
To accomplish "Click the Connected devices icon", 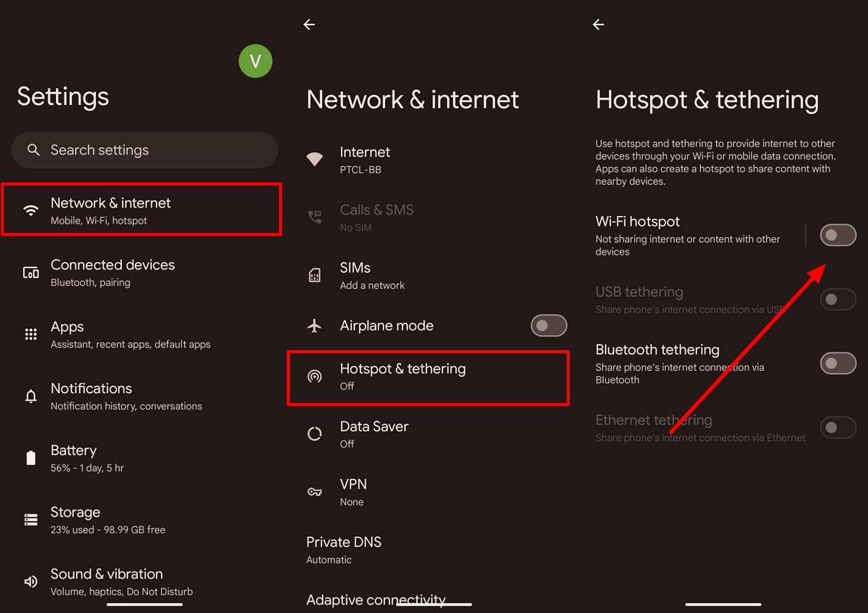I will (31, 272).
